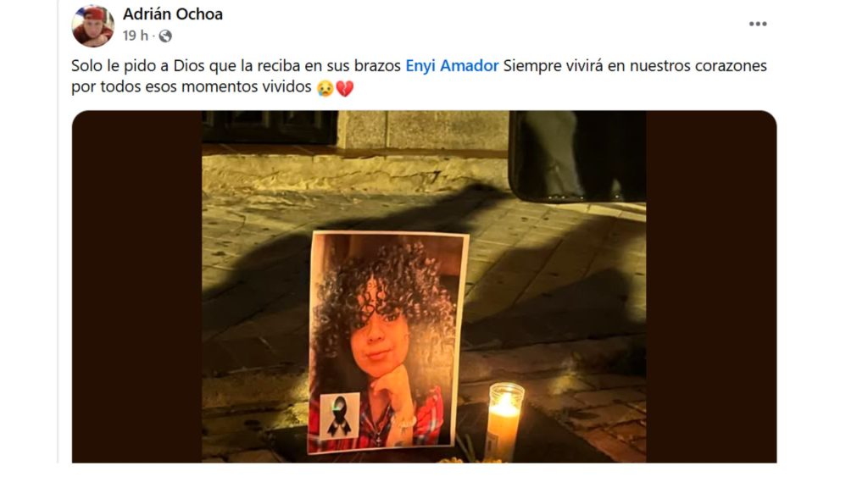This screenshot has width=868, height=488.
Task: Open the three-dot post options menu
Action: pyautogui.click(x=757, y=24)
